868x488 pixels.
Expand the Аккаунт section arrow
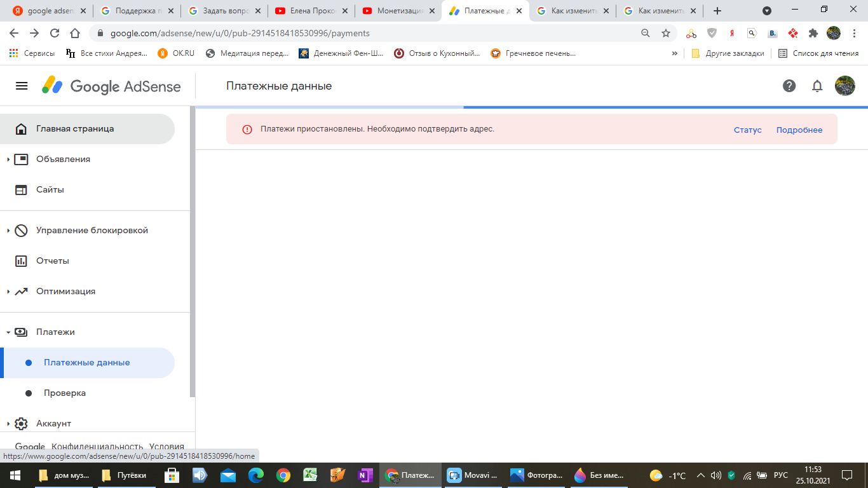tap(8, 424)
